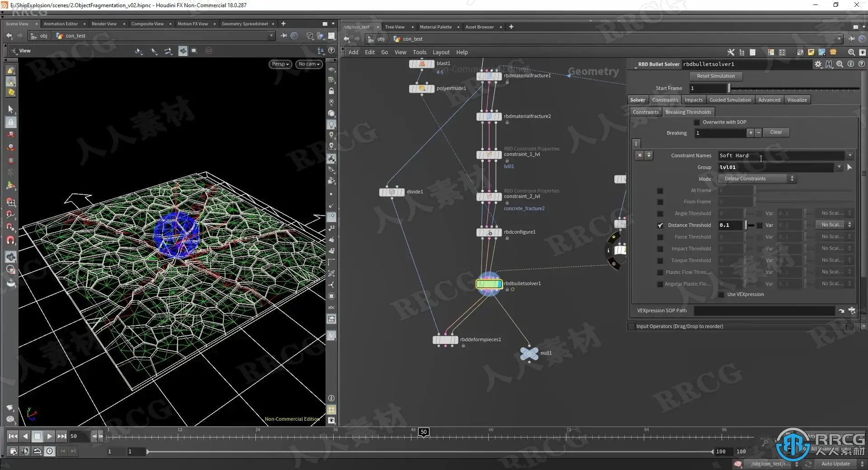Expand the scene view path dropdown arrow
Screen dimensions: 868x470
pyautogui.click(x=271, y=36)
